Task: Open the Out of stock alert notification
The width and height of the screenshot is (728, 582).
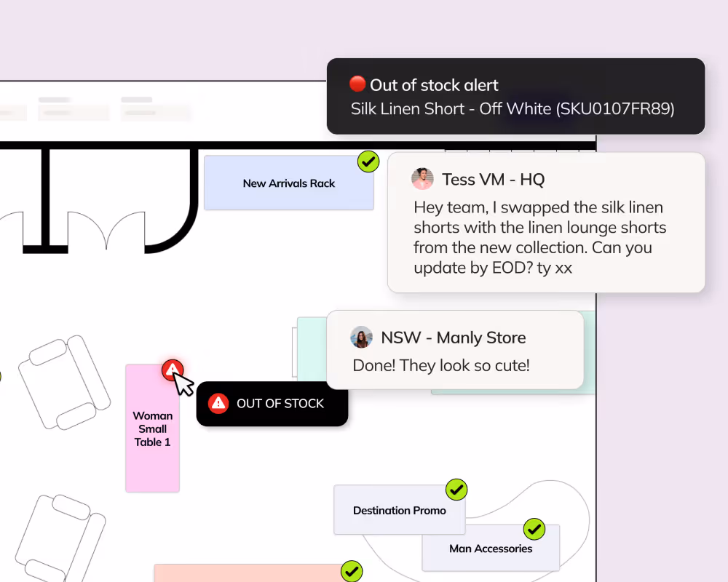Action: (516, 97)
